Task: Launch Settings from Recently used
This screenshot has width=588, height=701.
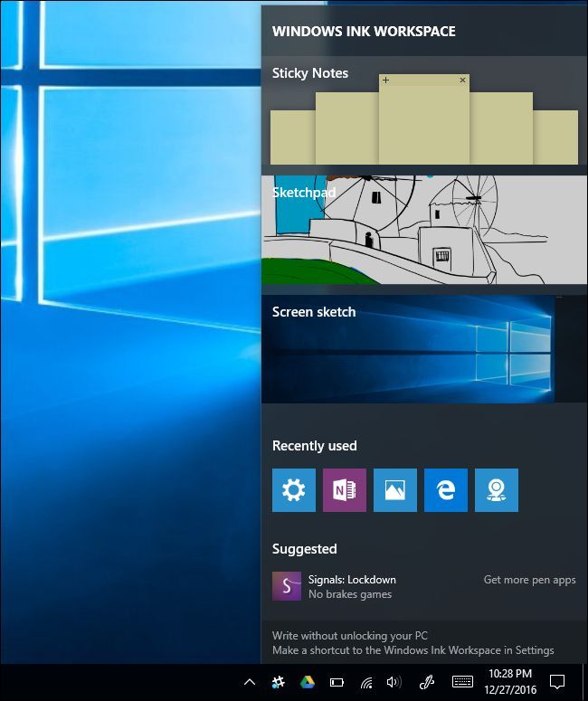Action: [x=294, y=490]
